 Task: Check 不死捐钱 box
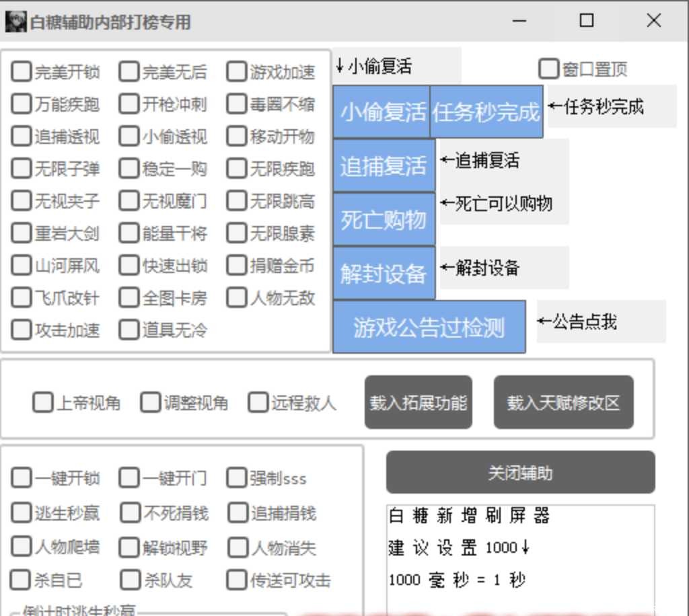[x=131, y=512]
